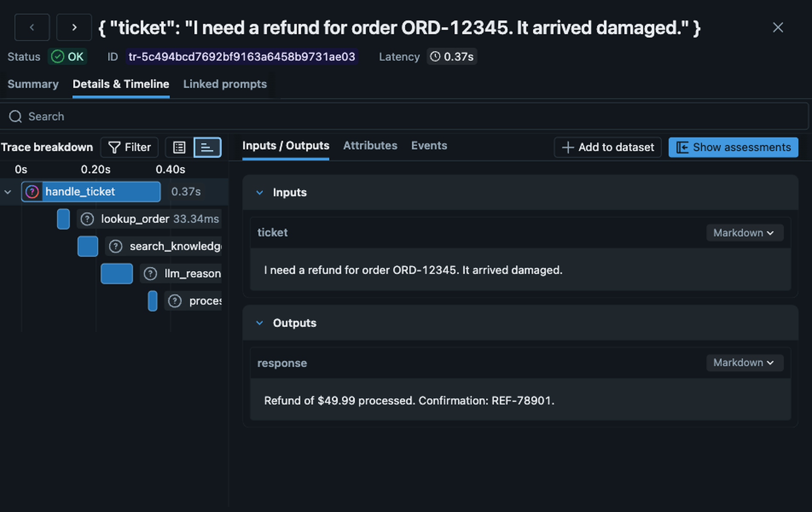Open the Linked prompts tab

click(225, 84)
